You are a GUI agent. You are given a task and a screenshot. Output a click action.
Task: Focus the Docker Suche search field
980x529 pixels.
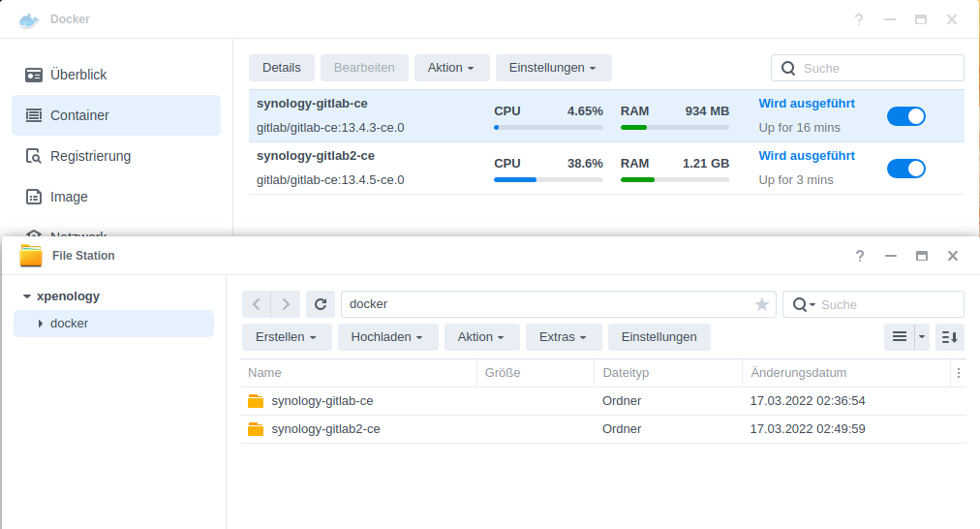coord(868,68)
